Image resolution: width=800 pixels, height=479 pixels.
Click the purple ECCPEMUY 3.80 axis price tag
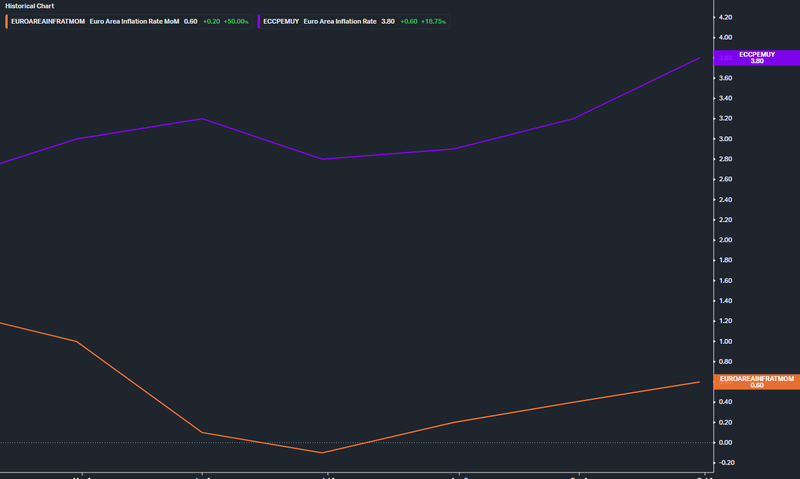(x=757, y=58)
